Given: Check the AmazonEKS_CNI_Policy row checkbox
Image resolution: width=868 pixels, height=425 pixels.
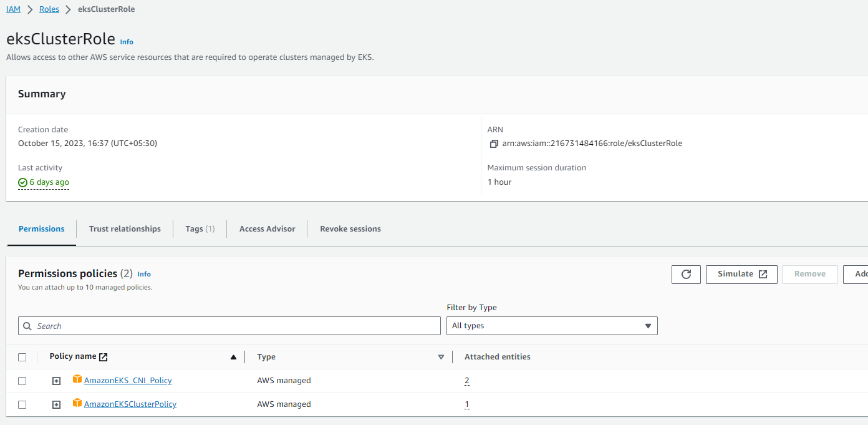Looking at the screenshot, I should click(x=22, y=381).
